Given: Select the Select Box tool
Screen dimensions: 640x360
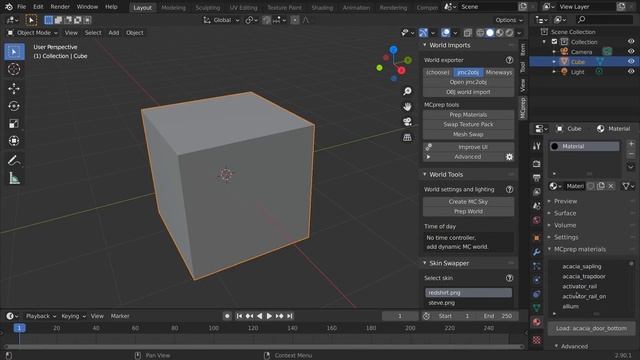Looking at the screenshot, I should pyautogui.click(x=14, y=52).
